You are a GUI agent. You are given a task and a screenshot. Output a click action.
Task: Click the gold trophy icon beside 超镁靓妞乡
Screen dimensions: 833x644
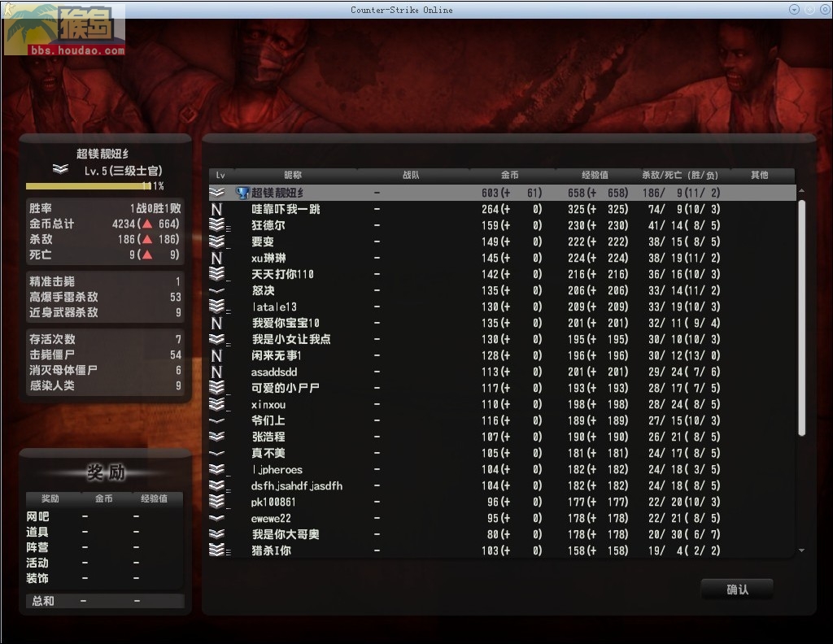pyautogui.click(x=242, y=193)
